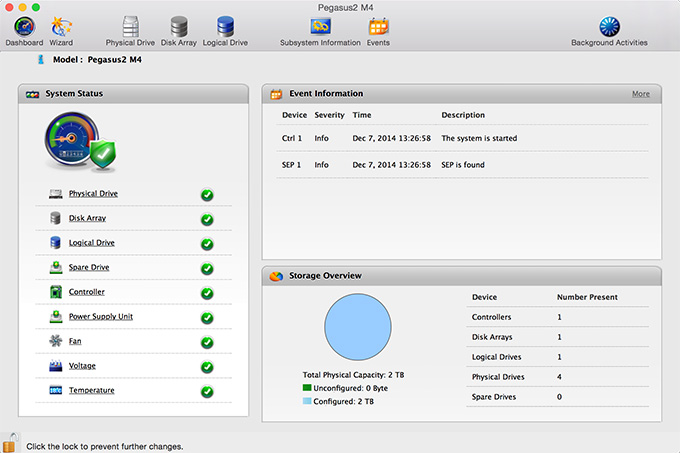
Task: Click 'The system is started' description
Action: [x=479, y=138]
